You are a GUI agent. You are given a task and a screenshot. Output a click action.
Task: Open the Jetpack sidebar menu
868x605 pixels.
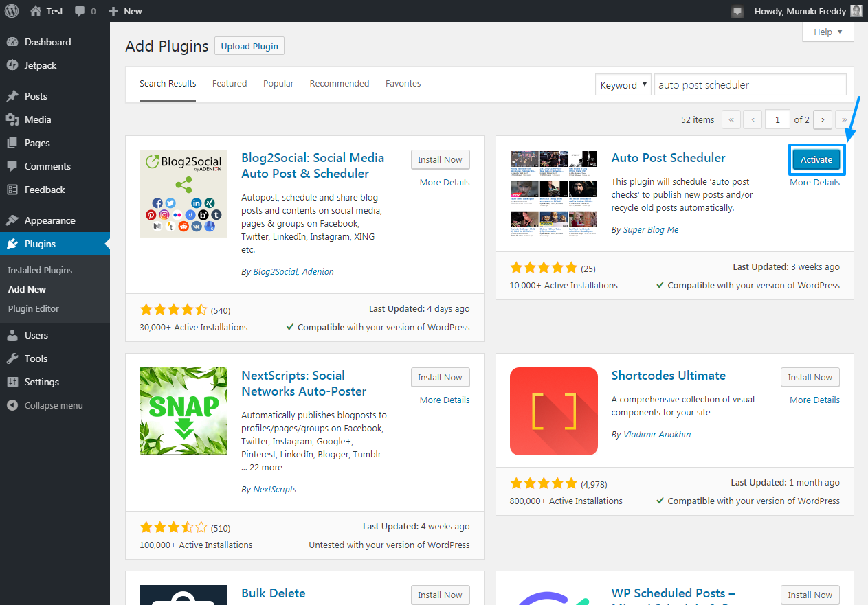click(x=55, y=65)
